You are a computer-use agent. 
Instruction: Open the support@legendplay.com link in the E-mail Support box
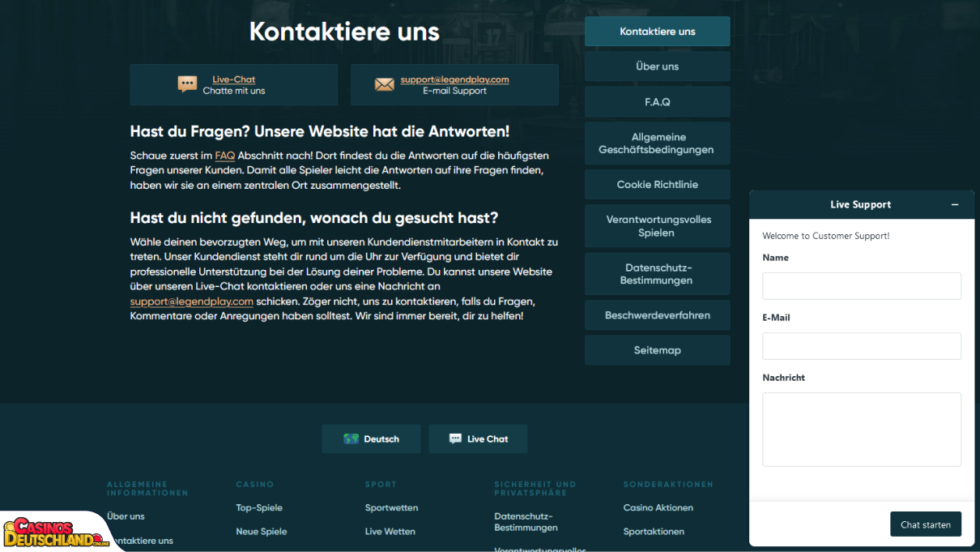454,79
